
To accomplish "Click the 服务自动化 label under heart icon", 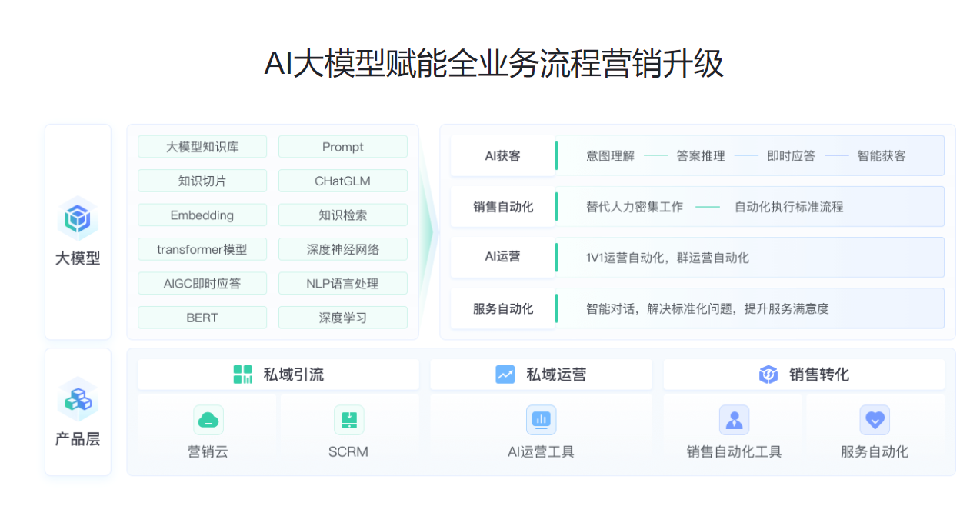I will [875, 451].
